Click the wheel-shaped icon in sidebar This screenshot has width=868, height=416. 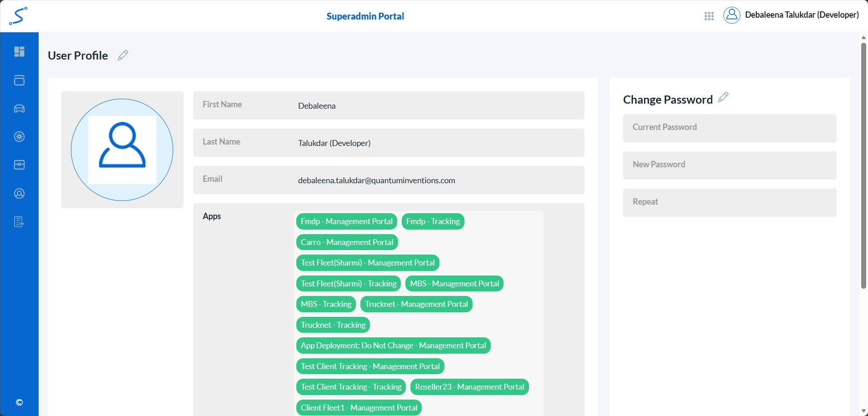click(x=19, y=137)
